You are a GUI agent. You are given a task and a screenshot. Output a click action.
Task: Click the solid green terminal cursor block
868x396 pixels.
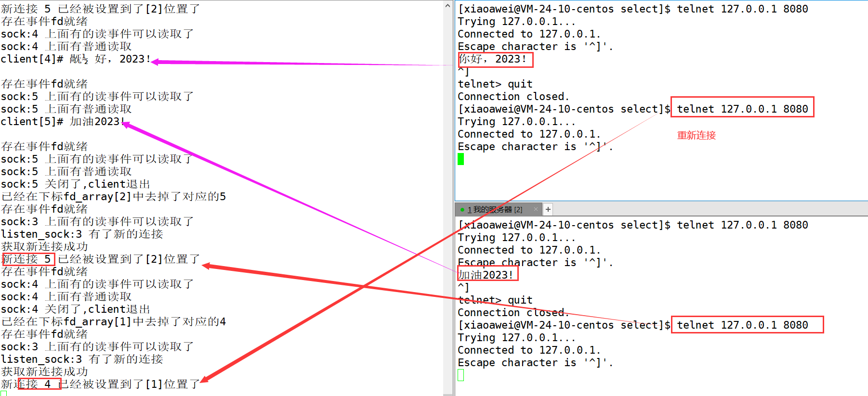[x=460, y=159]
